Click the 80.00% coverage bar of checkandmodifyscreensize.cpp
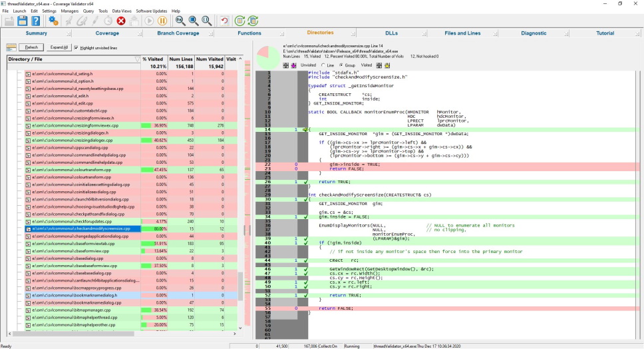 [x=154, y=229]
